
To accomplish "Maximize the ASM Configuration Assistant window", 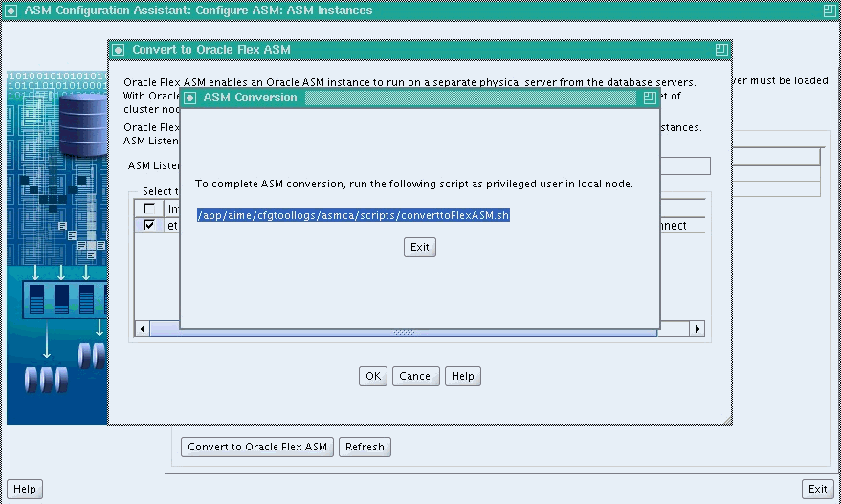I will tap(830, 11).
